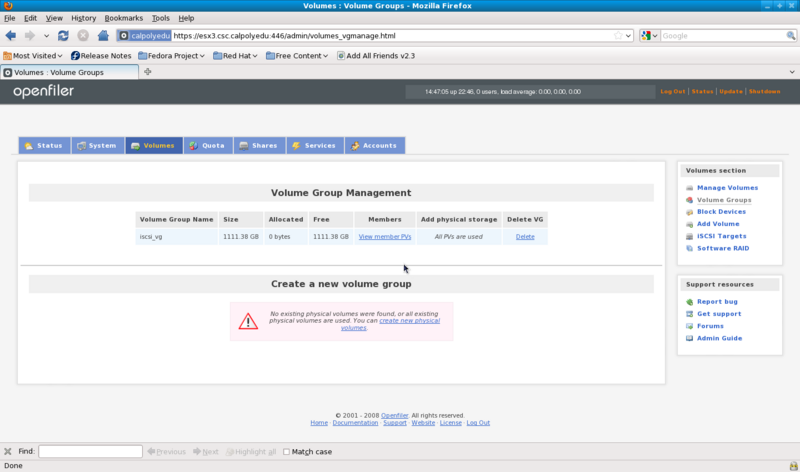The width and height of the screenshot is (800, 472).
Task: Click the search magnifier icon
Action: tap(791, 36)
